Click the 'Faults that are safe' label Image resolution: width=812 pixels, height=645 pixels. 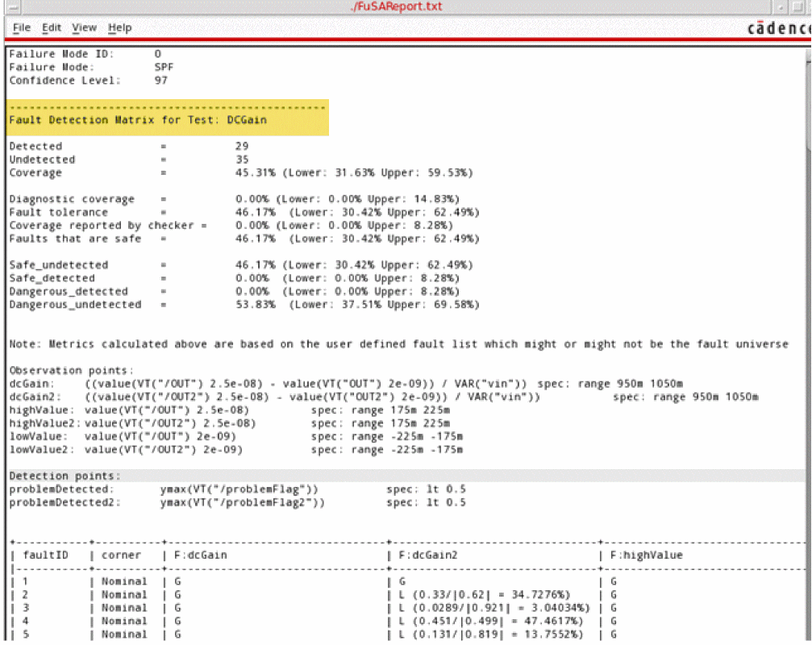point(75,239)
